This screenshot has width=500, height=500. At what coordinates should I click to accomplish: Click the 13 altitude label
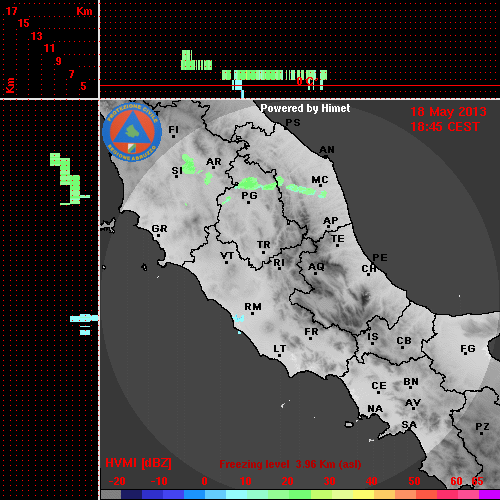point(37,36)
